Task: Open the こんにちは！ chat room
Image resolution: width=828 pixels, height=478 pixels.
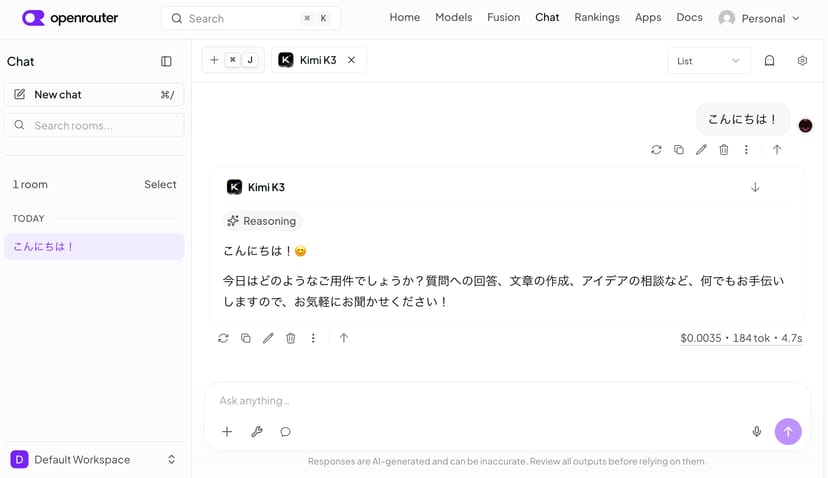Action: click(x=94, y=247)
